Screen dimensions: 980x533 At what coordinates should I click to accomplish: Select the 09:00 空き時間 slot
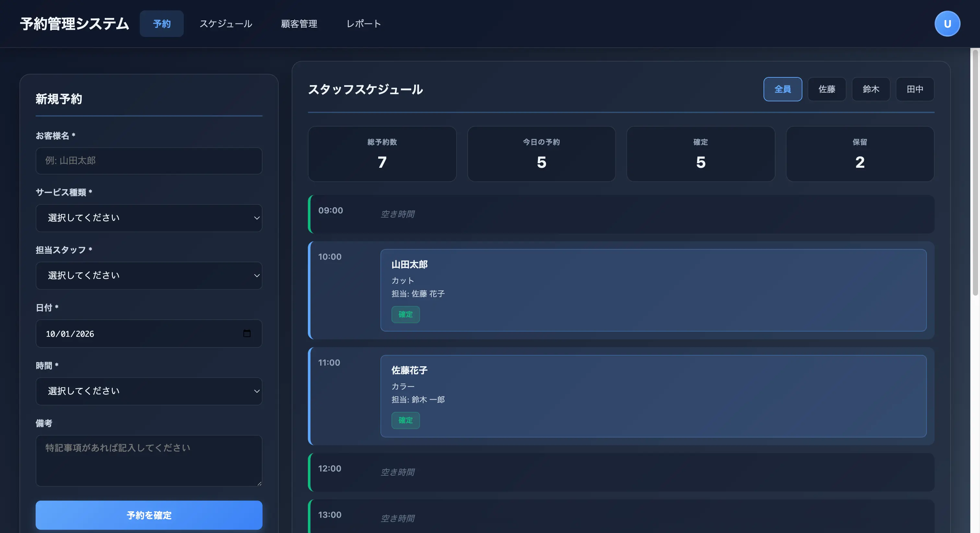[x=621, y=214]
